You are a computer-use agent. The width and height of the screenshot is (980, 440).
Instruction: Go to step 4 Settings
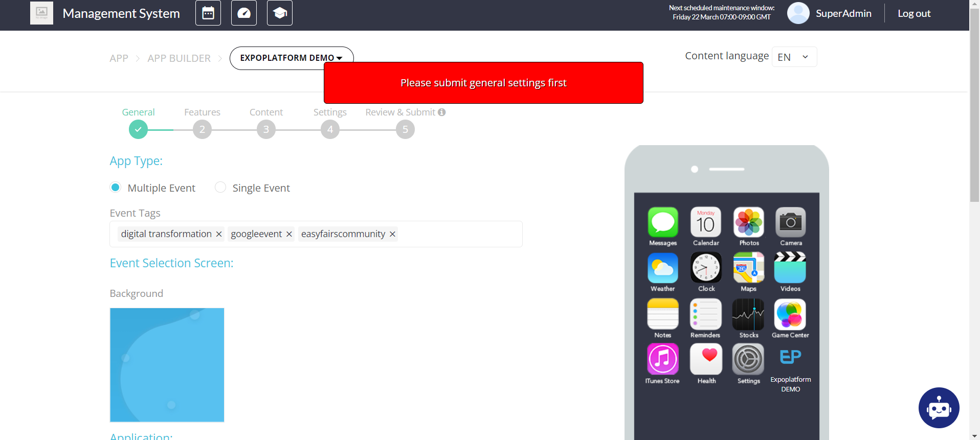click(x=330, y=129)
